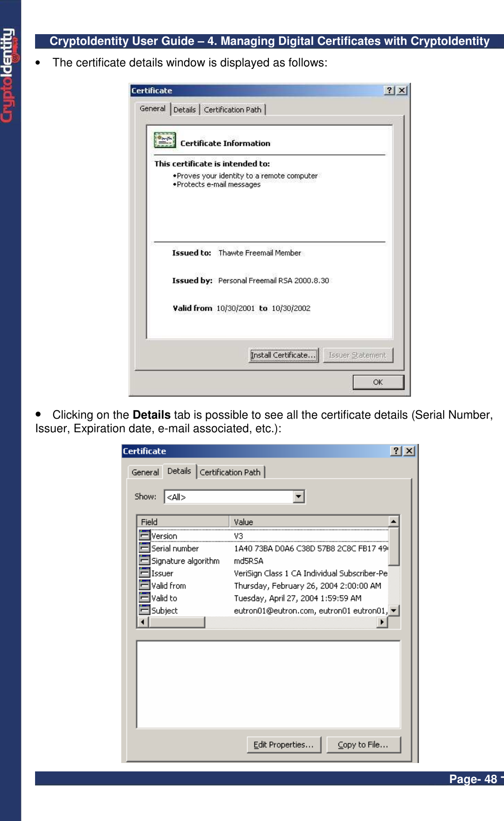Click the Issuer field icon
The height and width of the screenshot is (821, 504).
tap(144, 573)
